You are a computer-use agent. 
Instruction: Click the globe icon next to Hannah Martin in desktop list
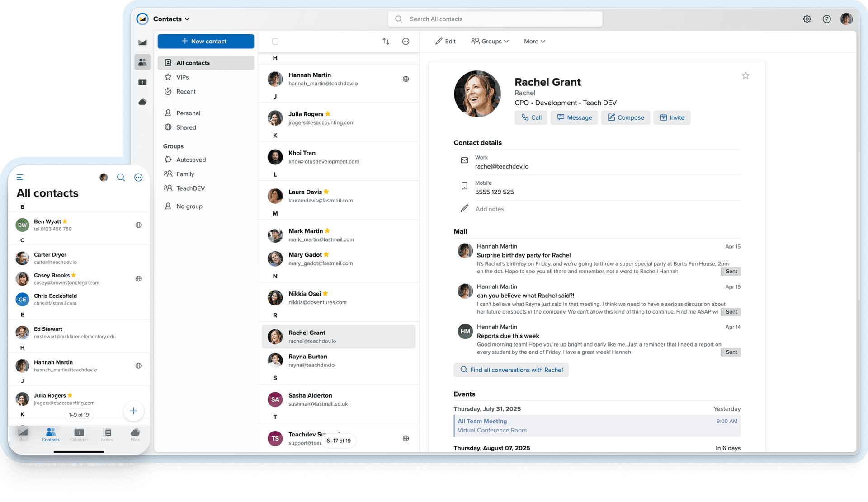(406, 79)
